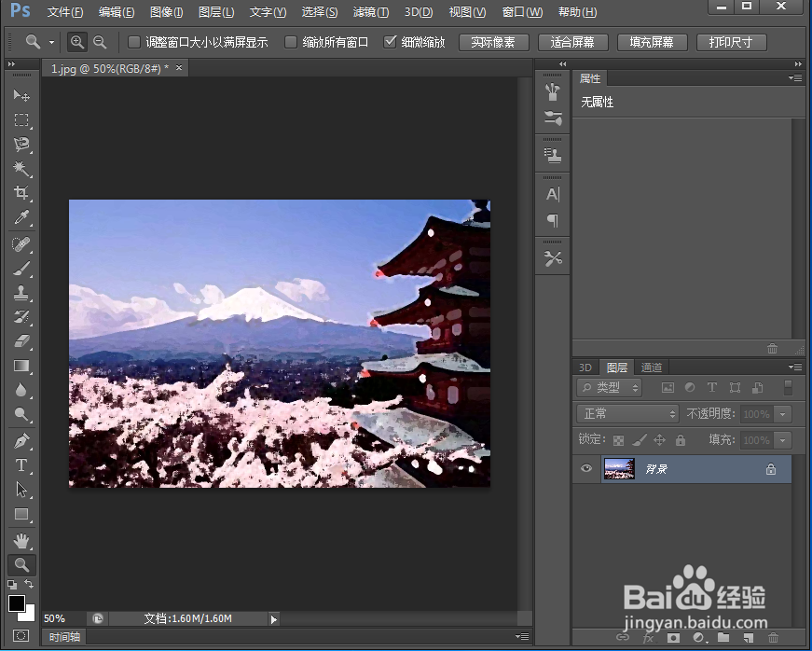The width and height of the screenshot is (812, 651).
Task: Add a layer mask from the Layers panel
Action: 673,638
